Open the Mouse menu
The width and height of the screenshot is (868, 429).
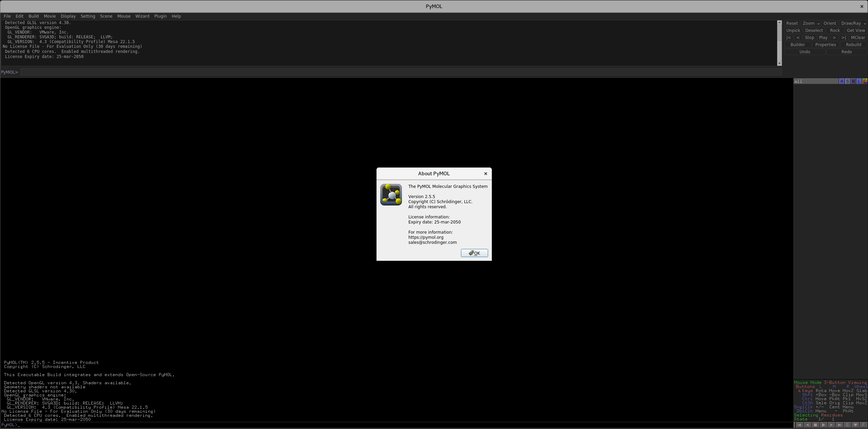point(124,16)
